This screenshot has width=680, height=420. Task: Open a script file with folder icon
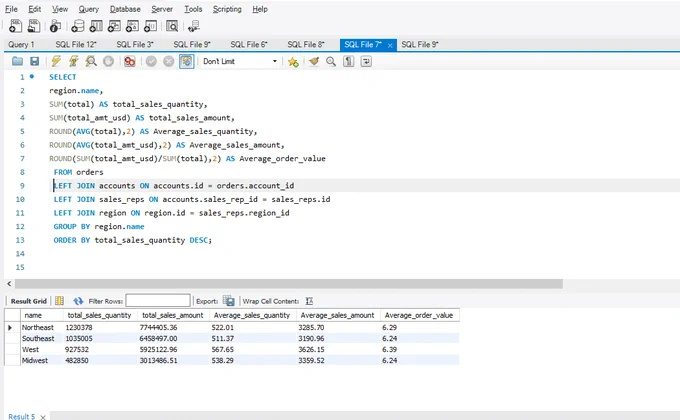pos(17,61)
